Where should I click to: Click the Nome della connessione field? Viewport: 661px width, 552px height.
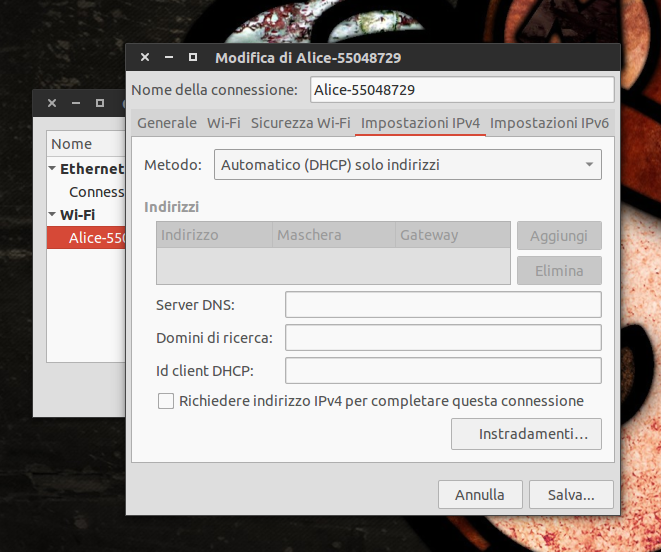coord(462,90)
